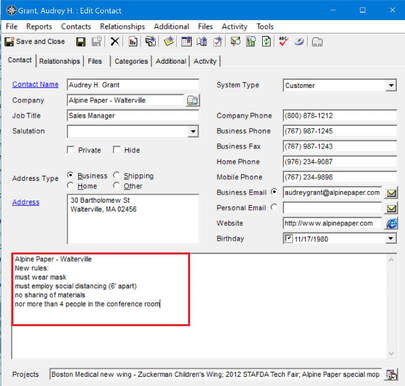
Task: Click the projects picker icon beside Projects field
Action: 391,374
